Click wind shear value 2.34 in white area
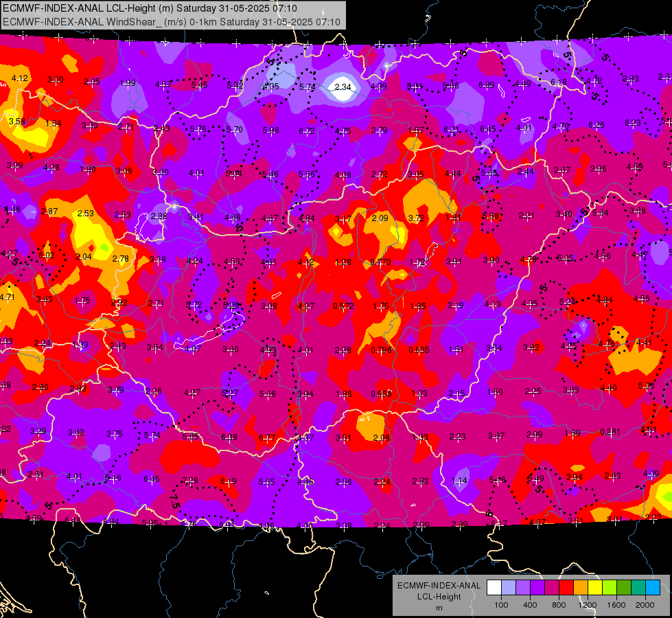The image size is (672, 618). click(343, 87)
